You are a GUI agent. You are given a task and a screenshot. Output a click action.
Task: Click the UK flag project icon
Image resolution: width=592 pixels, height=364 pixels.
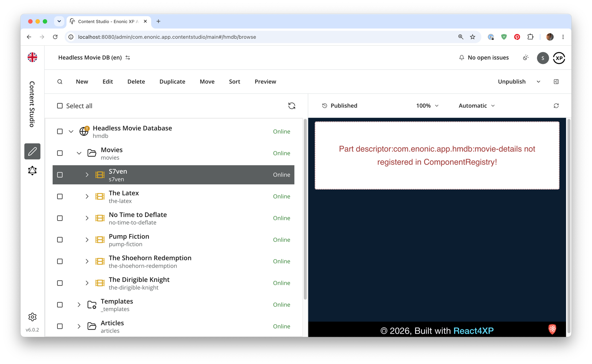[32, 57]
